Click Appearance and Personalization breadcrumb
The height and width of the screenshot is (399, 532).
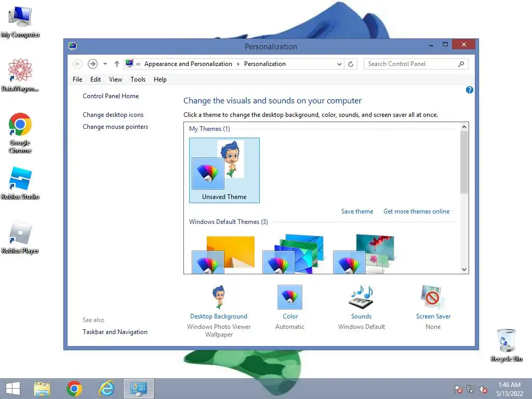[188, 64]
